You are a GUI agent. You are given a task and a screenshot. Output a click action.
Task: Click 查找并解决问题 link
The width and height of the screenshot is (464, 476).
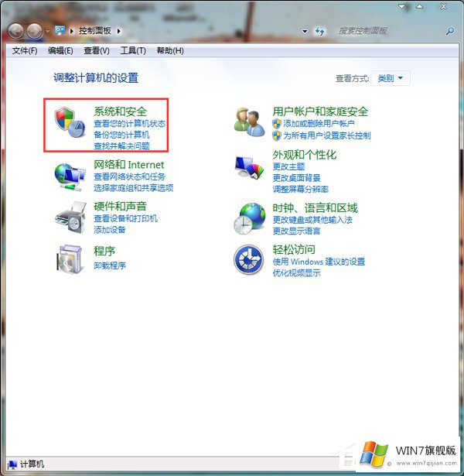(121, 146)
